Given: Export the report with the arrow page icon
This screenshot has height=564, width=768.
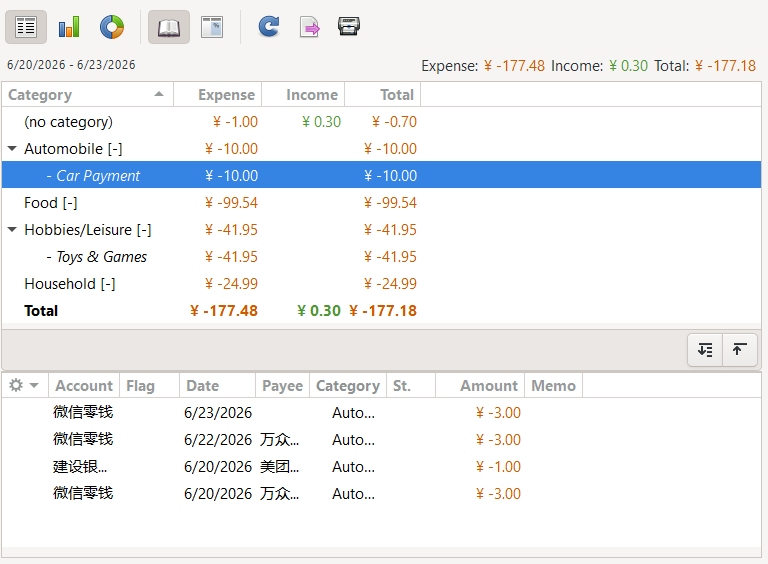Looking at the screenshot, I should pyautogui.click(x=310, y=27).
